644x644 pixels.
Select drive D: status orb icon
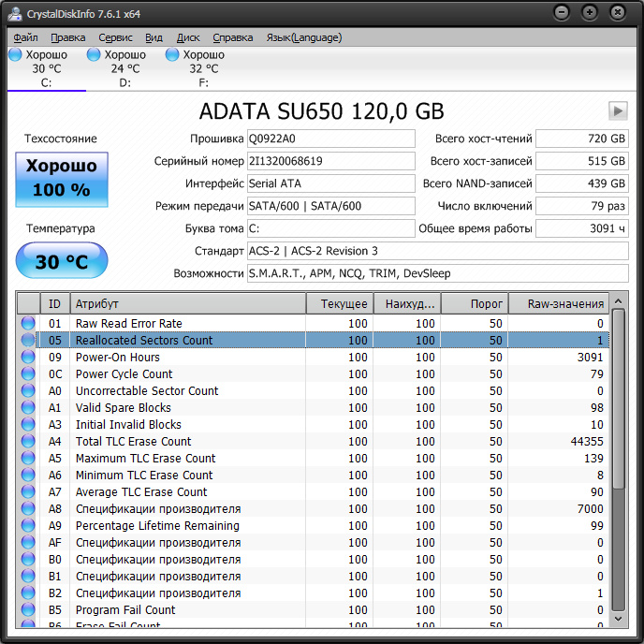coord(94,55)
